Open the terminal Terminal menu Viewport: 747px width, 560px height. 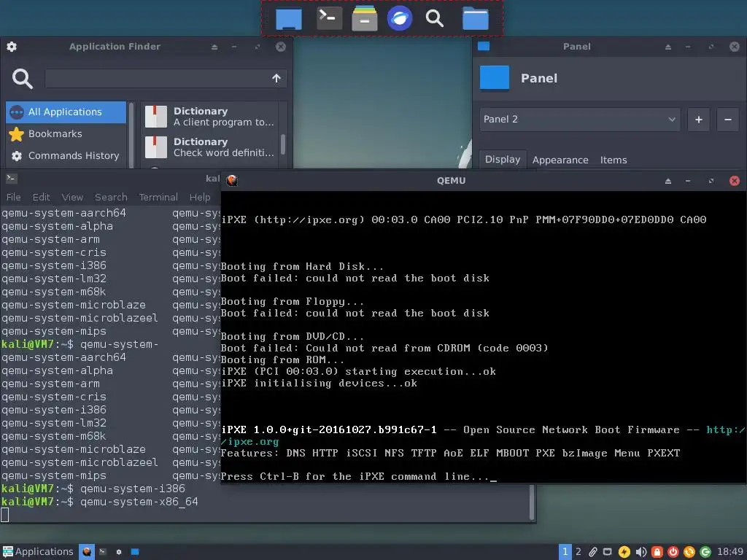(158, 197)
